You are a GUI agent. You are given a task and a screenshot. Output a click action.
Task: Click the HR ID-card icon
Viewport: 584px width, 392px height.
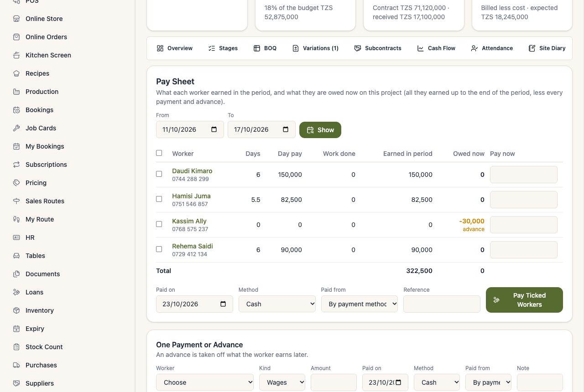pos(16,237)
